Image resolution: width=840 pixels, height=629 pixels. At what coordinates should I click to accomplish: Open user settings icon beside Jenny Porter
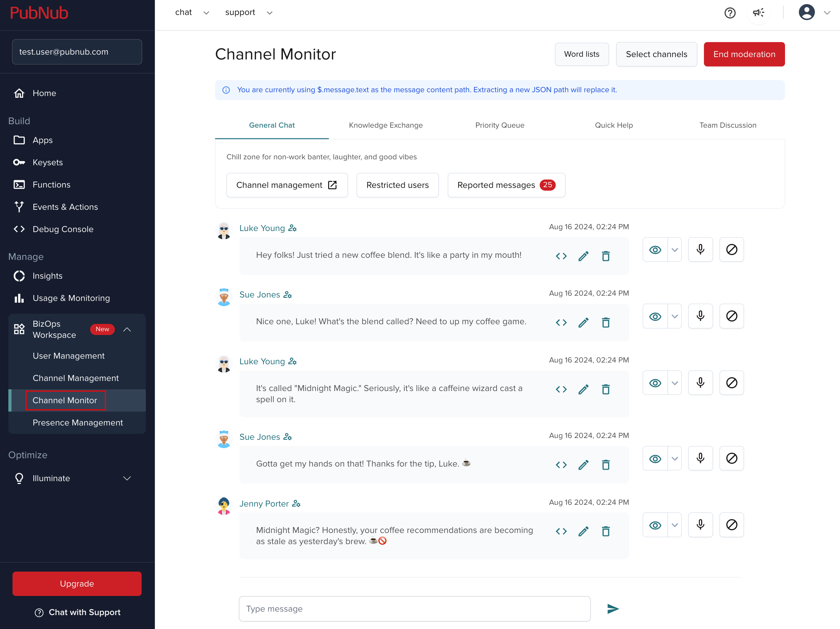296,504
